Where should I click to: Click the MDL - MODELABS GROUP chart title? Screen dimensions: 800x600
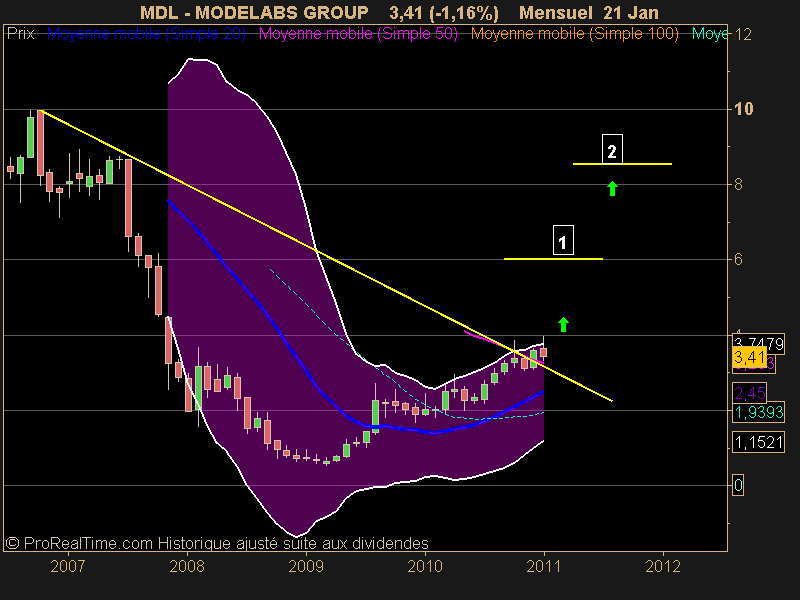coord(254,13)
